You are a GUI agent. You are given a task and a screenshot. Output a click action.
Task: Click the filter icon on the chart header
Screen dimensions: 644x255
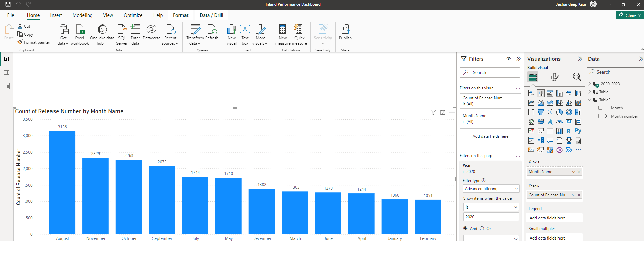(x=433, y=113)
